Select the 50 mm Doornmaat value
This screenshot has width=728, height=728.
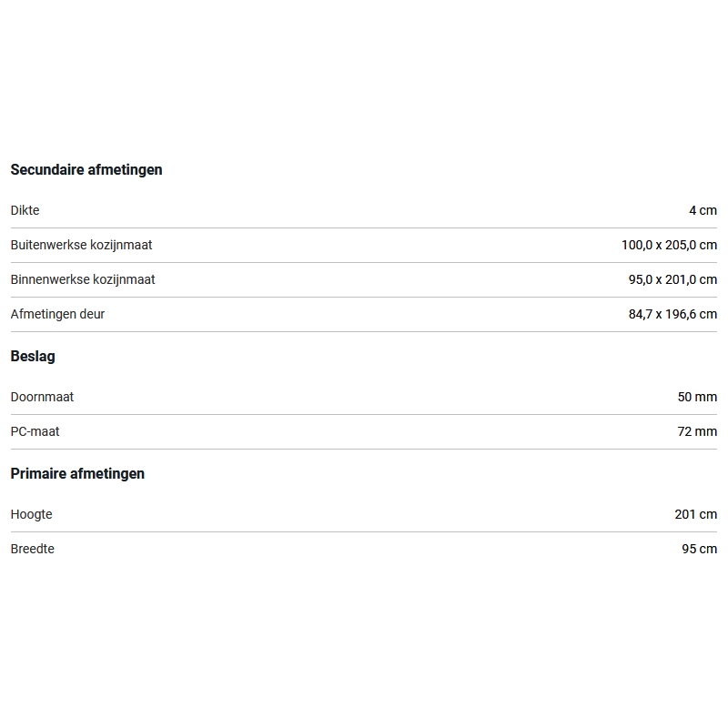[x=697, y=397]
